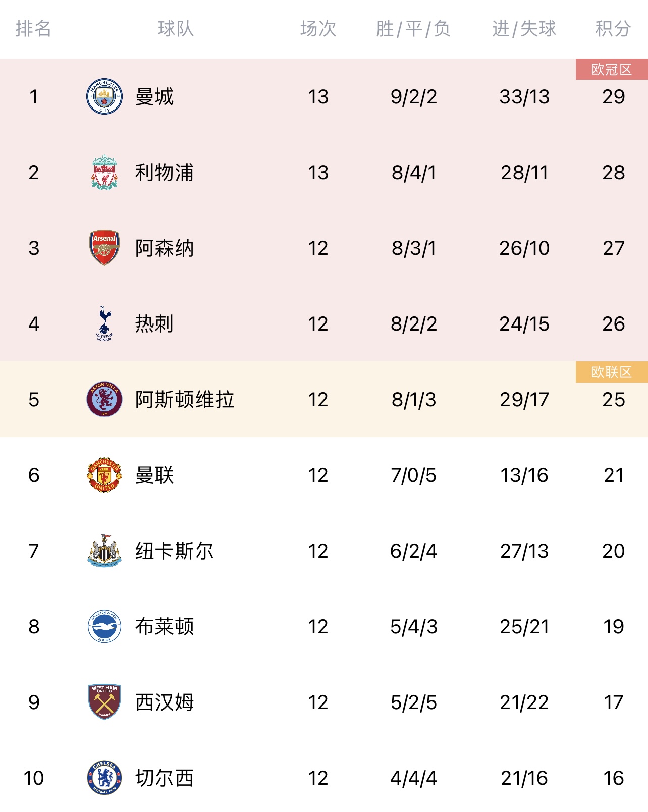This screenshot has height=812, width=648.
Task: Open the Brighton seagull badge
Action: click(104, 626)
